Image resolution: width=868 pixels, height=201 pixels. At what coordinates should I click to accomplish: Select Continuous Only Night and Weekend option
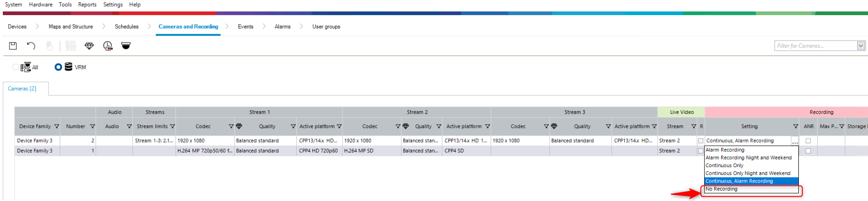click(748, 173)
